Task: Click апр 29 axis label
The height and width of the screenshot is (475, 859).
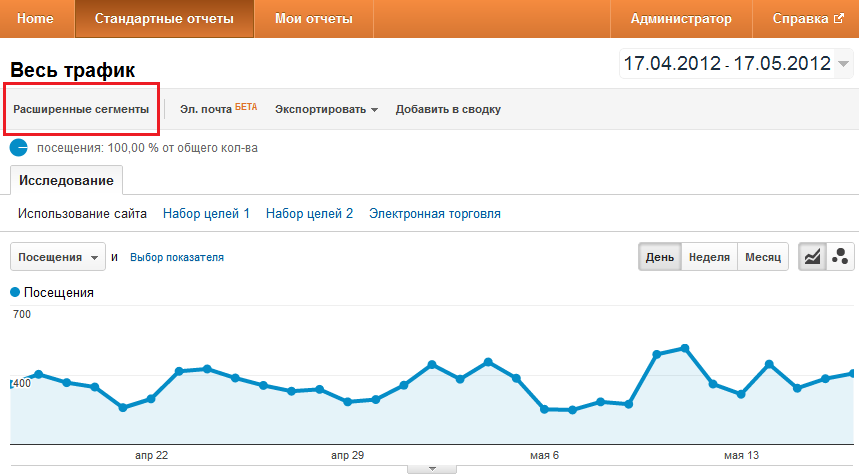Action: coord(347,455)
